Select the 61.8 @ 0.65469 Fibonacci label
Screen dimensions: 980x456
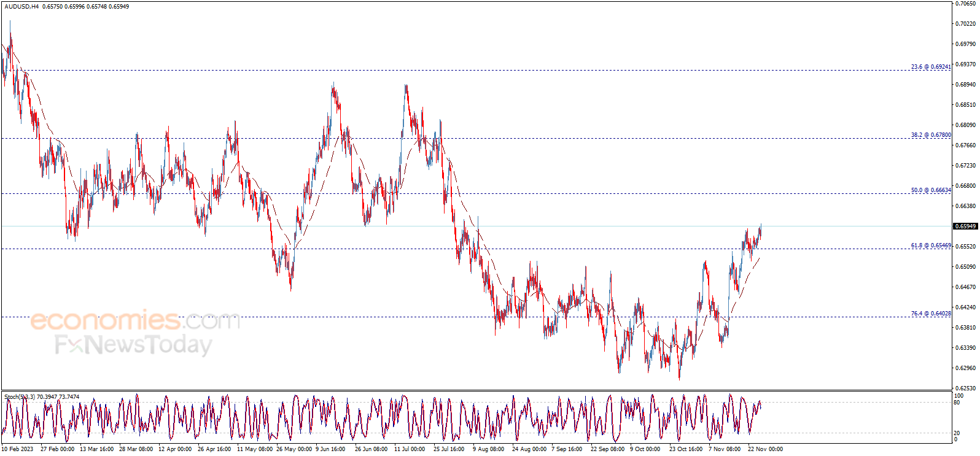931,245
